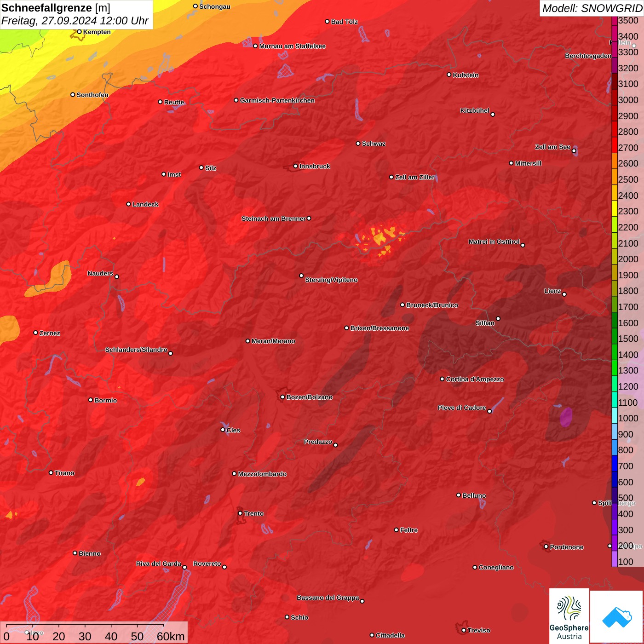Image resolution: width=644 pixels, height=644 pixels.
Task: Click the Kitzbühel marker dot
Action: point(493,115)
